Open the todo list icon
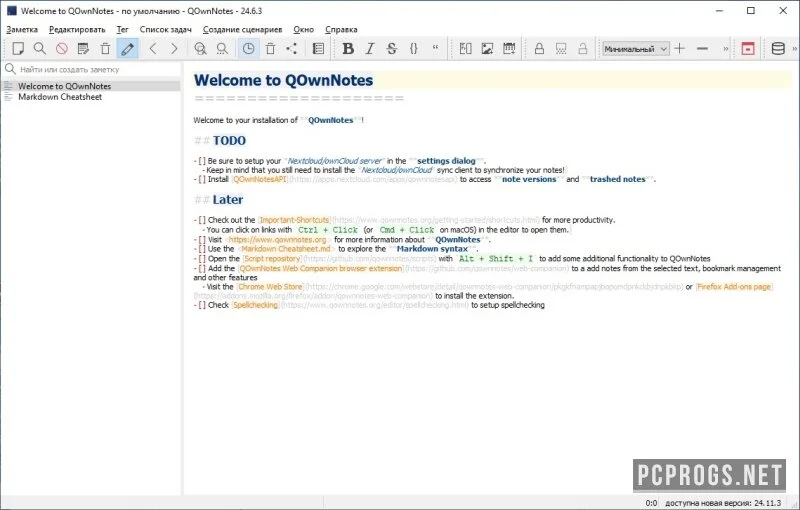 pos(318,48)
